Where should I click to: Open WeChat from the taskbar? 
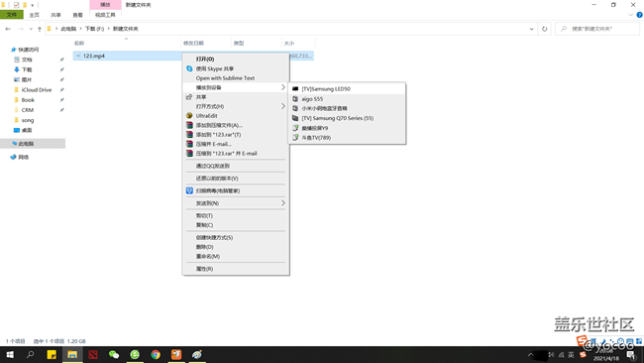pos(114,354)
